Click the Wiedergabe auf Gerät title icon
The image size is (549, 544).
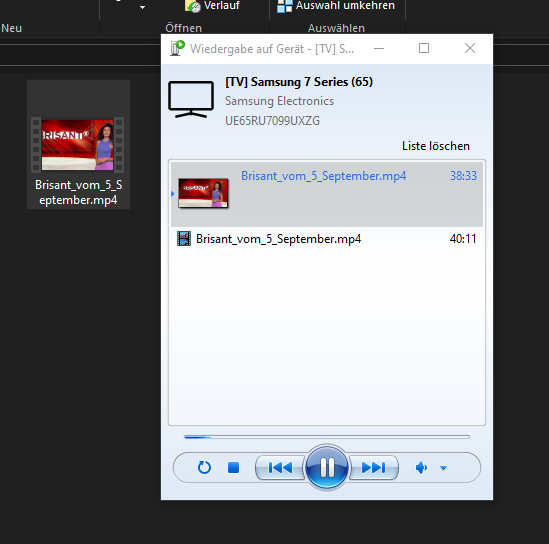coord(177,48)
